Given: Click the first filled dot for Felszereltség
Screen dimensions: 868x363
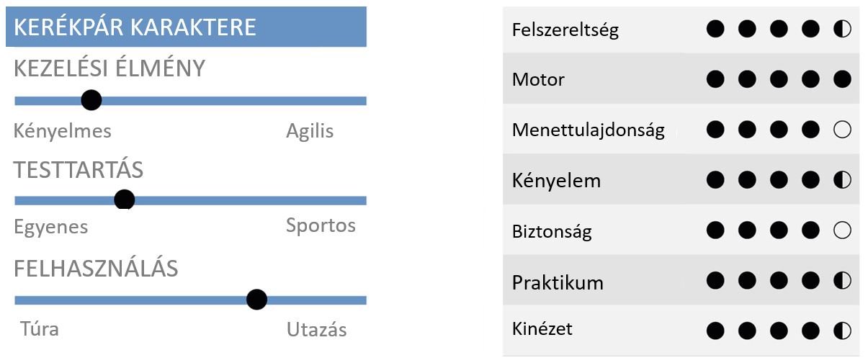Looking at the screenshot, I should [715, 29].
